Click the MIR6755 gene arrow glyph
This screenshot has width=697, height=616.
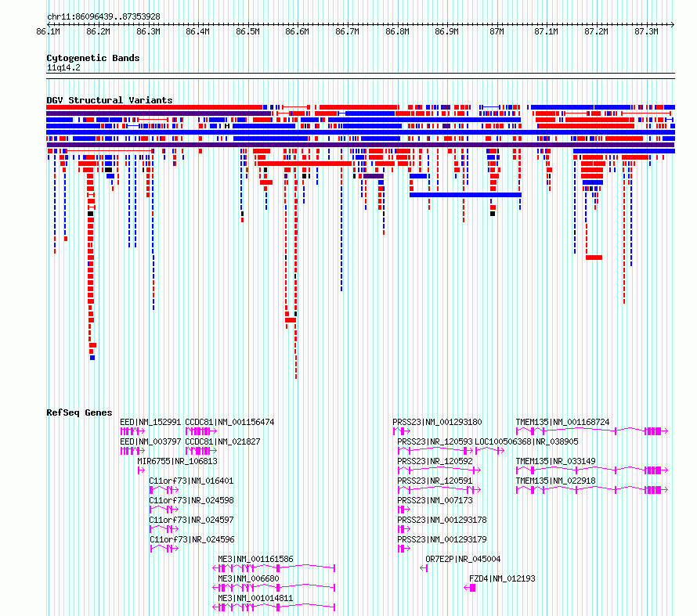click(x=141, y=470)
